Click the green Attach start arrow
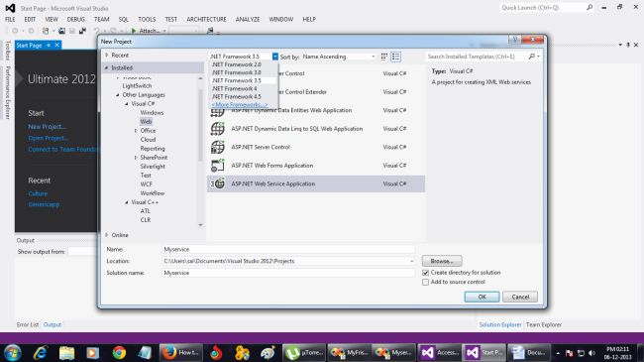Screen dimensions: 644x362 pos(134,31)
